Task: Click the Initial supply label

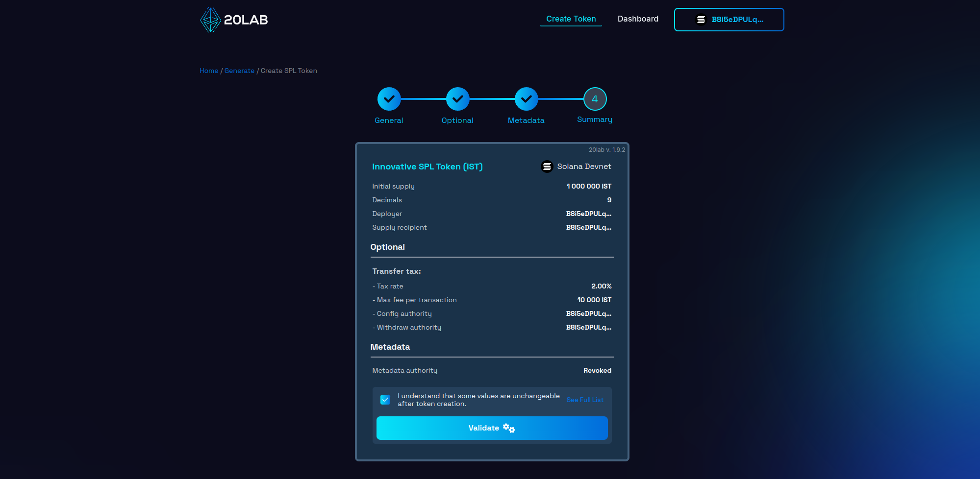Action: [393, 186]
